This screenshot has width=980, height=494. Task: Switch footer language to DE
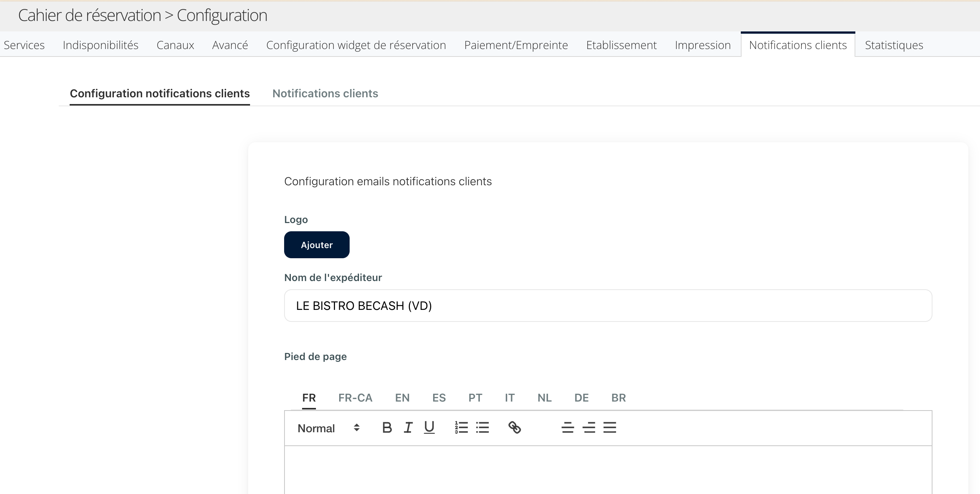click(x=581, y=398)
